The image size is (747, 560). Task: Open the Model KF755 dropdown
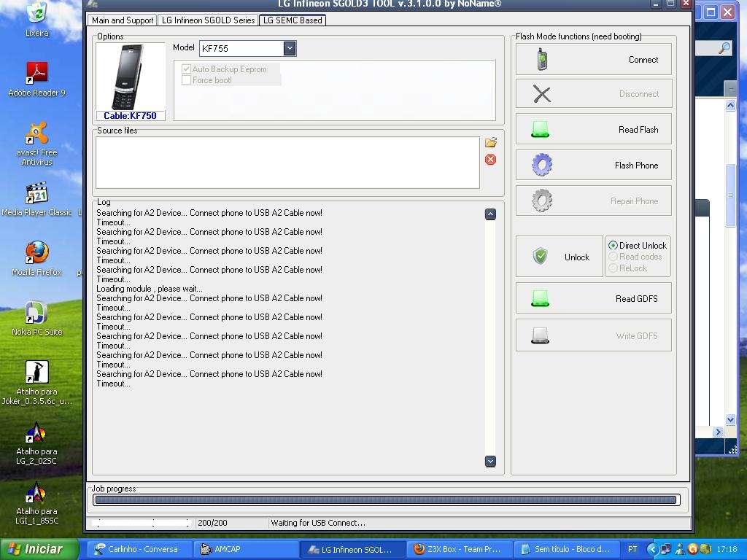click(289, 48)
